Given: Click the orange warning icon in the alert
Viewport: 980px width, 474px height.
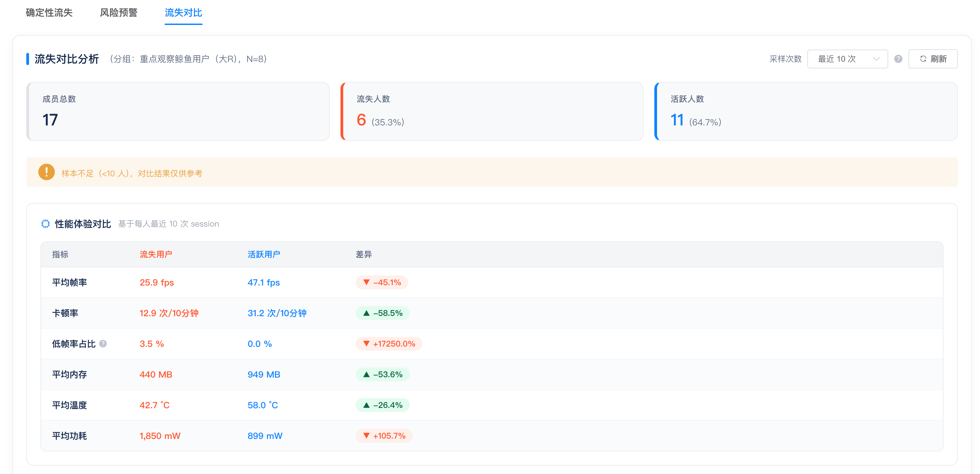Looking at the screenshot, I should tap(47, 172).
